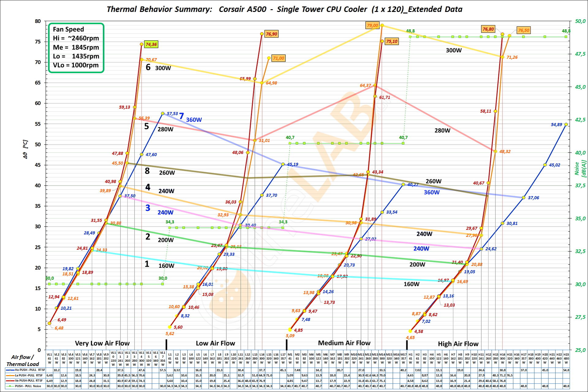The image size is (588, 392).
Task: Click the '280W' label next to number 5
Action: point(165,129)
